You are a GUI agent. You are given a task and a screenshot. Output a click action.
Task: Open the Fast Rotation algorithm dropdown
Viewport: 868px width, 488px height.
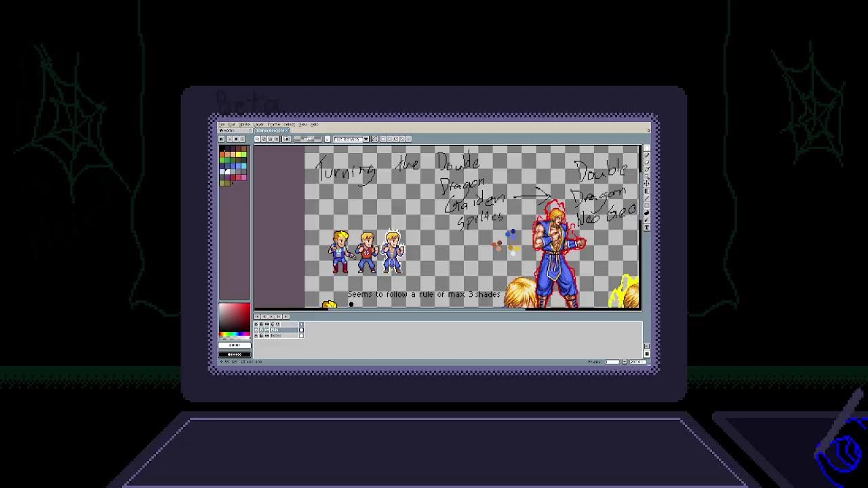tap(351, 139)
